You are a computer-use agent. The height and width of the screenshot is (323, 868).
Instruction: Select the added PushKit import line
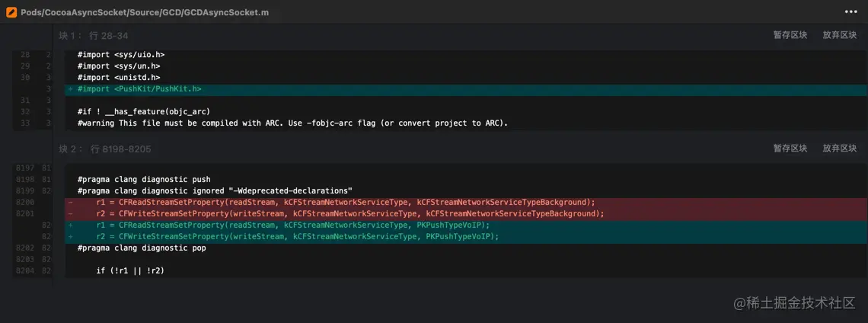point(139,89)
